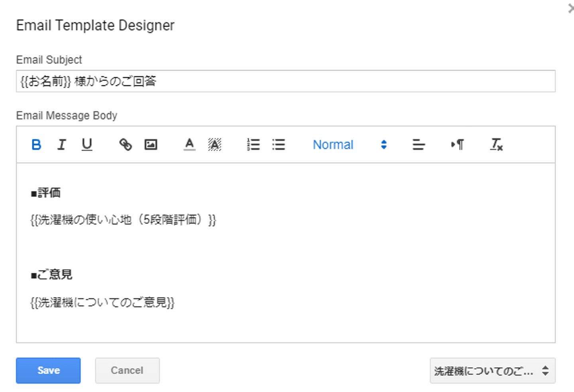Save the email template
This screenshot has height=392, width=574.
[48, 370]
